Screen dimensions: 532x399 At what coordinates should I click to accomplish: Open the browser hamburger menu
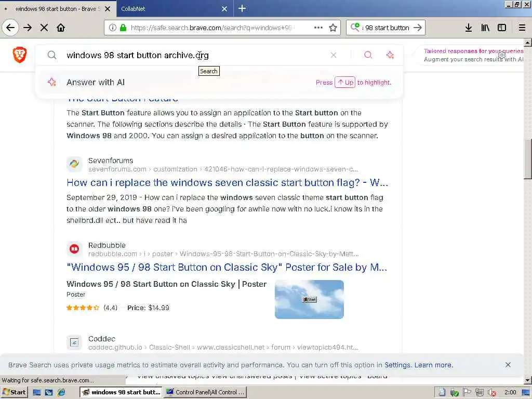(x=522, y=28)
